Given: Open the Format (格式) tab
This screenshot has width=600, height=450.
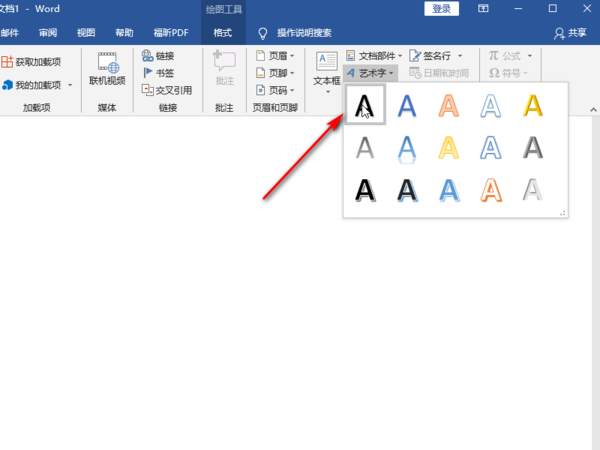Looking at the screenshot, I should [223, 33].
